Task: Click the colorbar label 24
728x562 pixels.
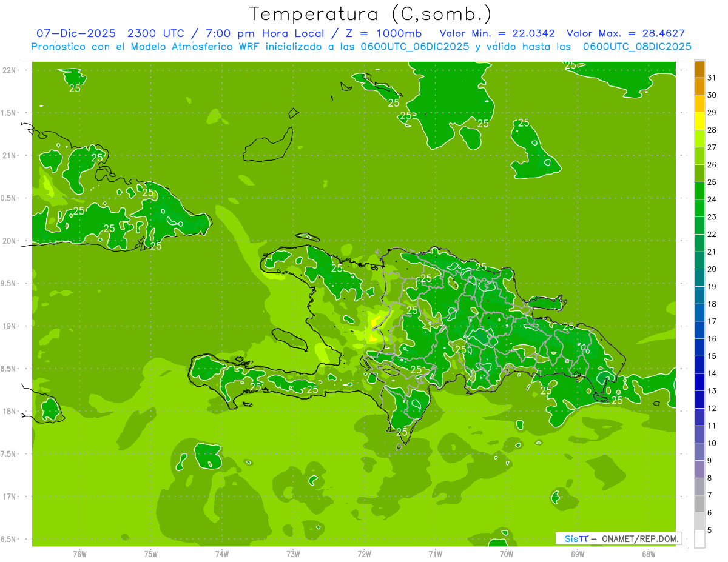Action: (712, 199)
